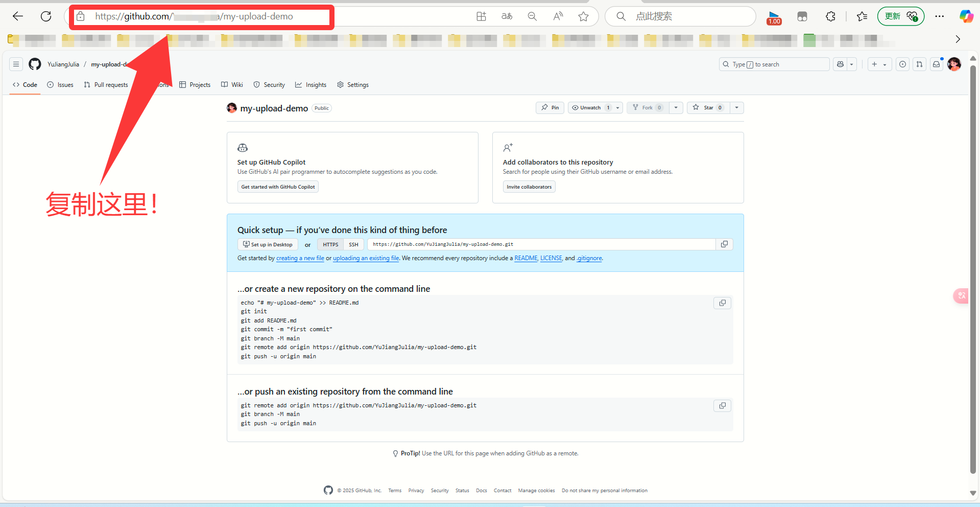Image resolution: width=980 pixels, height=507 pixels.
Task: Go to GitHub home via Octocat logo
Action: (35, 64)
